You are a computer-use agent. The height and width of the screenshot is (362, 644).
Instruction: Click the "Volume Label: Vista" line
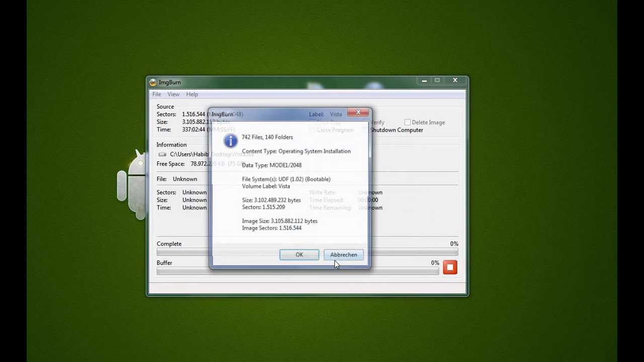266,187
